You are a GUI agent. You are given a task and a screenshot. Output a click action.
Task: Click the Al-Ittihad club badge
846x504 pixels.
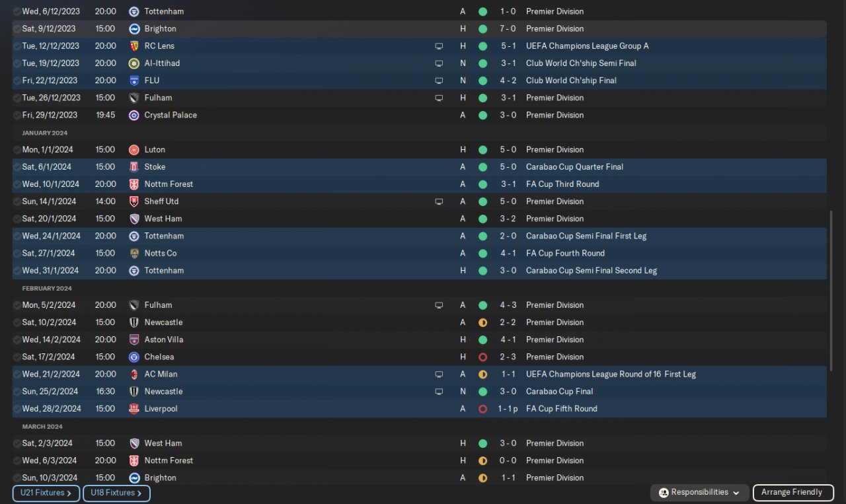tap(134, 63)
